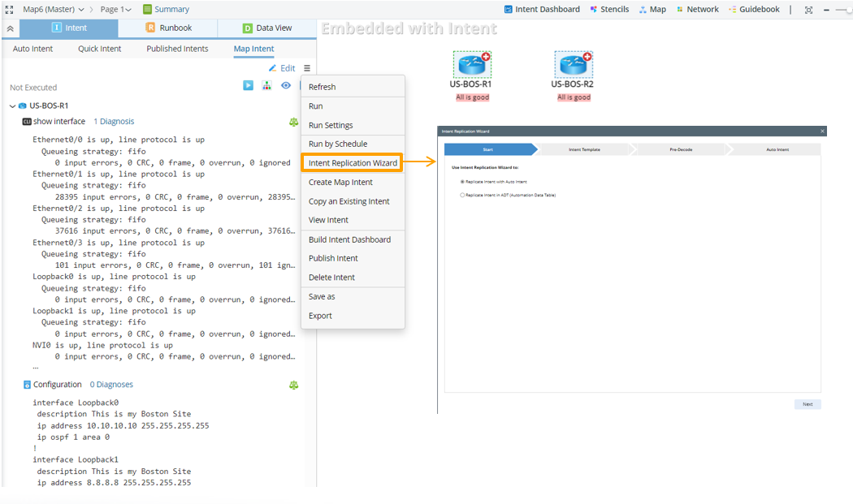Select US-BOS-R1 device in the tree
Screen dimensions: 853x504
tap(49, 106)
